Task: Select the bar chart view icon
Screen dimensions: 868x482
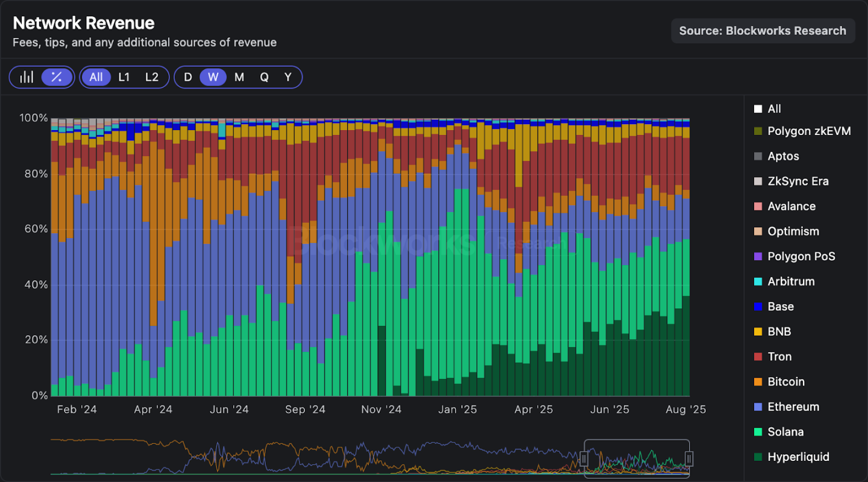Action: tap(27, 77)
